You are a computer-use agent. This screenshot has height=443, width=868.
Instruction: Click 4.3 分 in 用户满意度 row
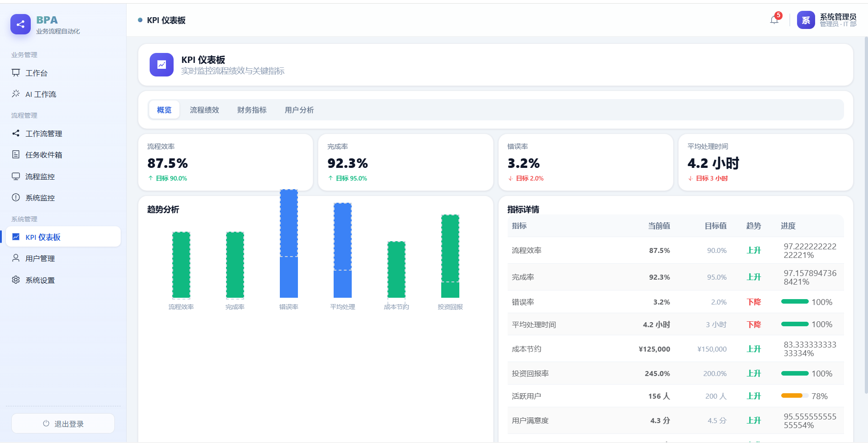pos(660,420)
